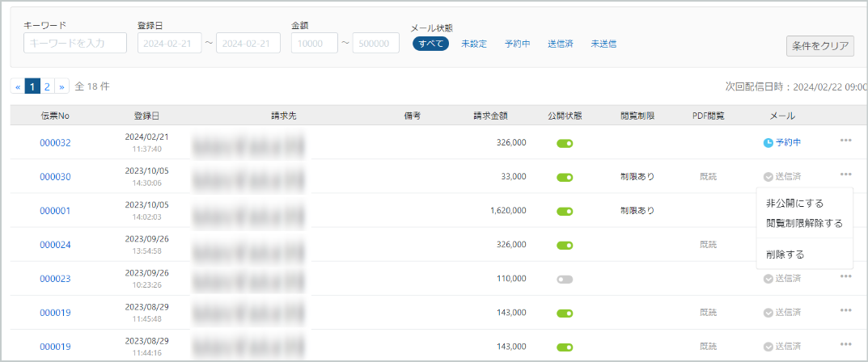This screenshot has height=362, width=868.
Task: Select page 2 in pagination
Action: [47, 86]
